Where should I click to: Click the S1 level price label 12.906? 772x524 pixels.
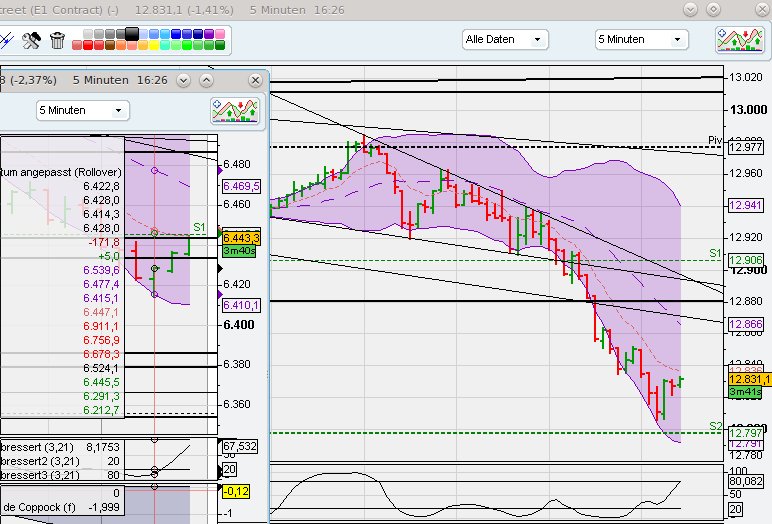746,260
